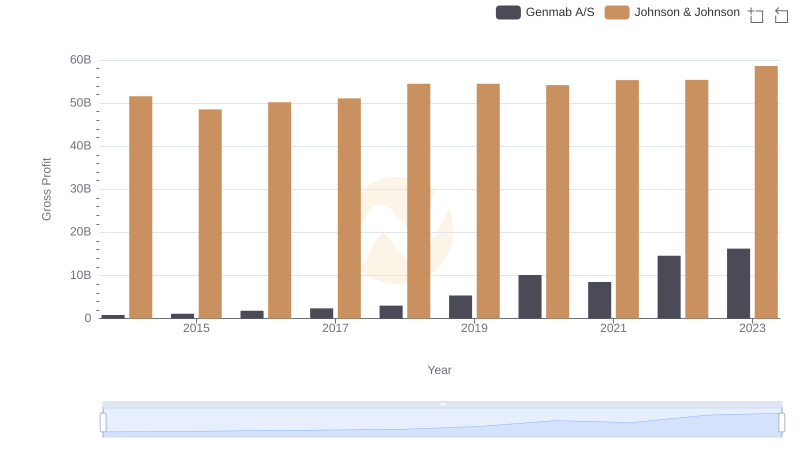The width and height of the screenshot is (800, 461).
Task: Click the Year axis title
Action: point(439,370)
